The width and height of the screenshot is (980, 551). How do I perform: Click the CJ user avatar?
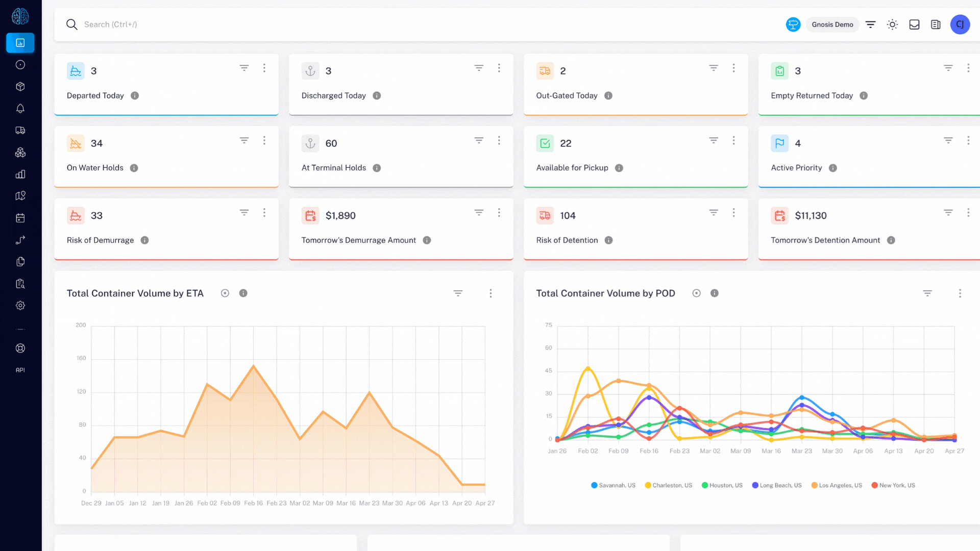tap(960, 24)
